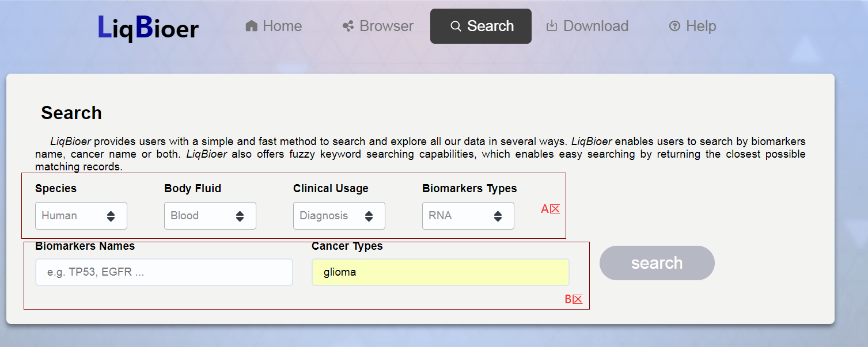Image resolution: width=868 pixels, height=347 pixels.
Task: Click the Browser share-nodes icon
Action: 348,26
